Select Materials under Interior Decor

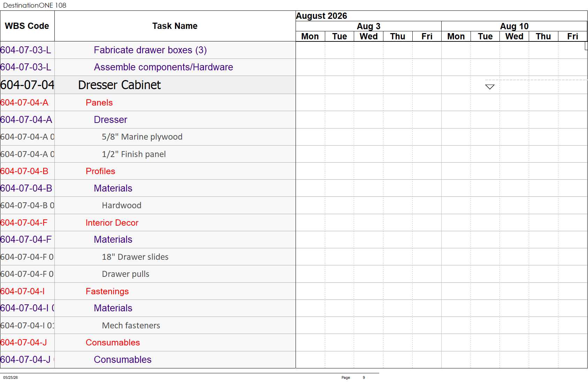point(113,240)
